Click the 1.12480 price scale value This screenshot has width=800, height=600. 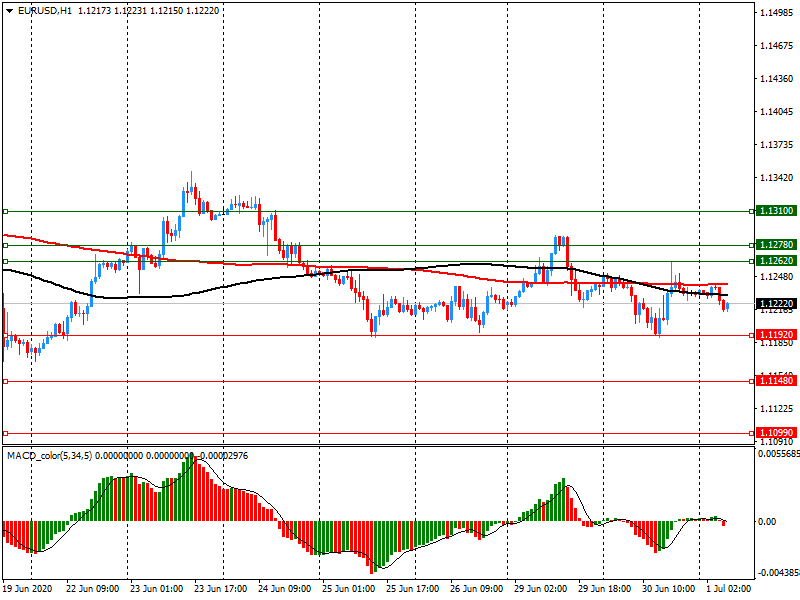point(777,277)
